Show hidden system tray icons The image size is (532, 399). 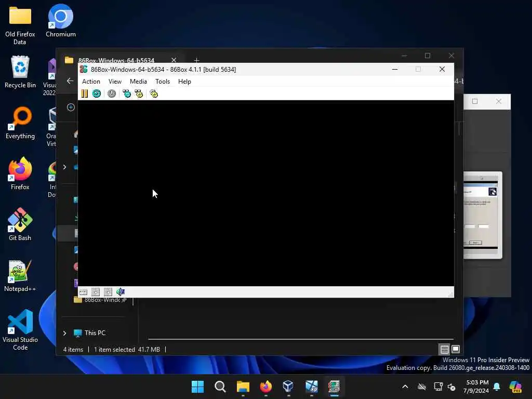click(405, 387)
